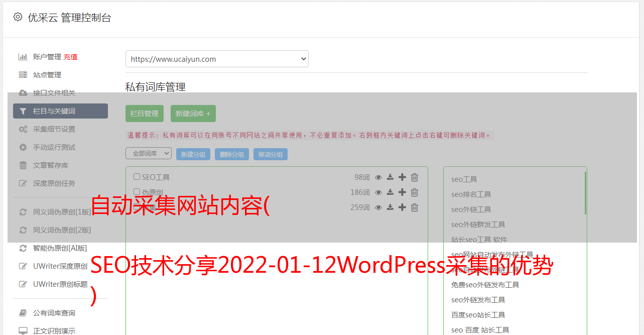Select 栏目与关键词 menu item
This screenshot has height=335, width=644.
point(60,111)
